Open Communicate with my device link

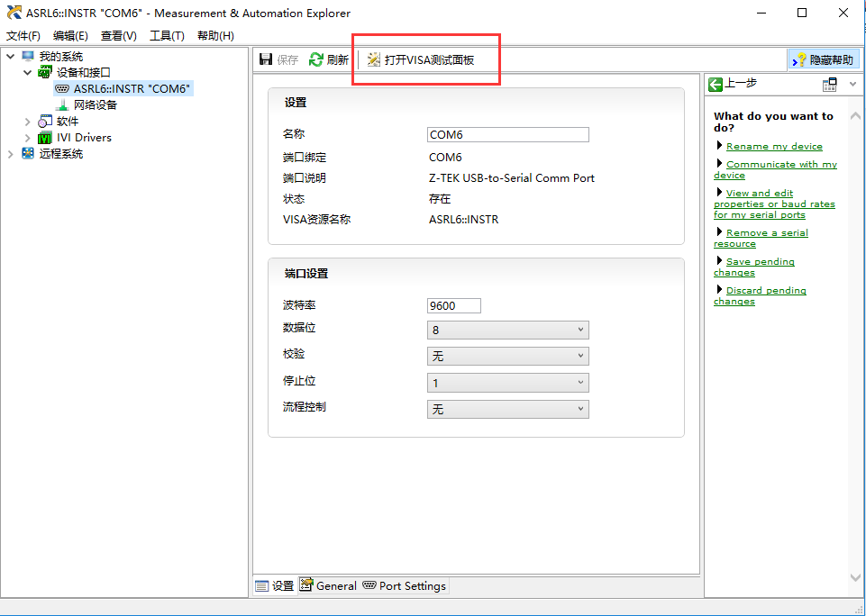(x=775, y=169)
